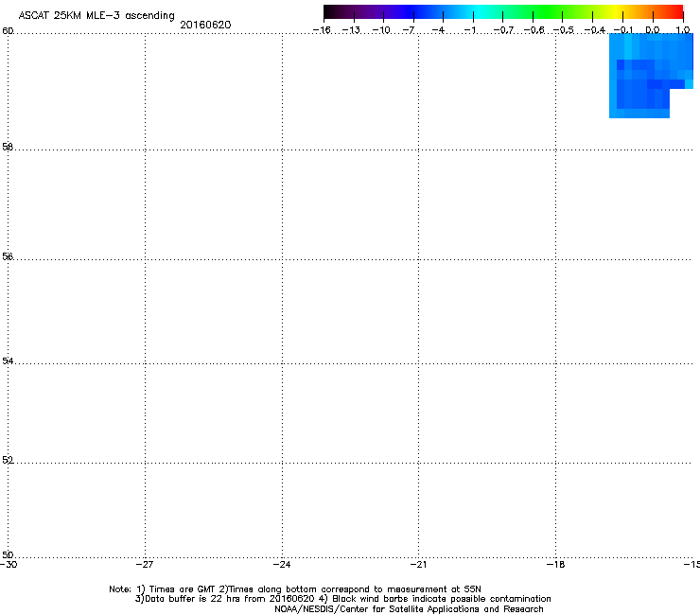Click the title text 'ASCAT 25KM MLE-3 ascending'
Screen dimensions: 700x615
[96, 16]
